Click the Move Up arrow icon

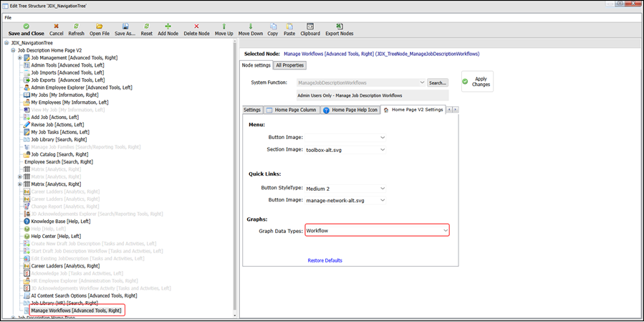tap(224, 26)
